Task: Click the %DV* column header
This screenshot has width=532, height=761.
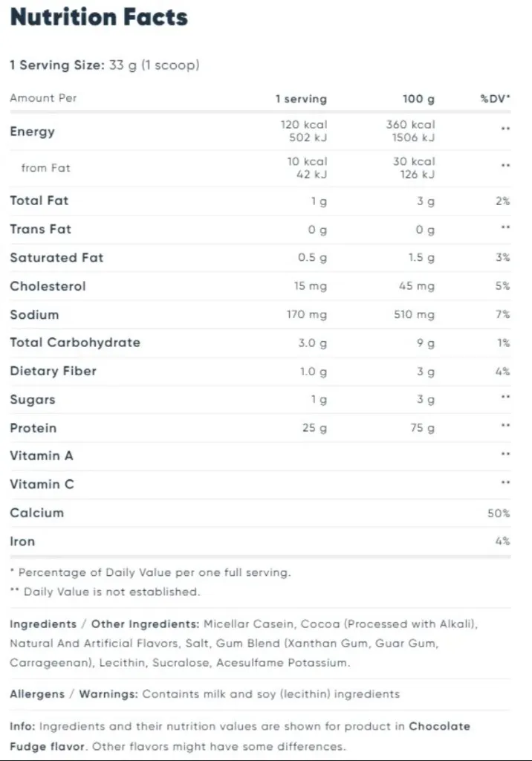Action: click(x=495, y=99)
